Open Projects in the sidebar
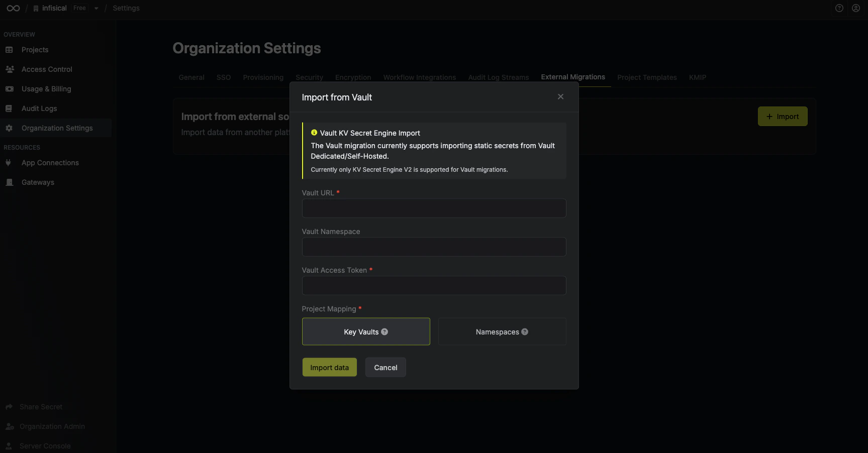 point(35,50)
